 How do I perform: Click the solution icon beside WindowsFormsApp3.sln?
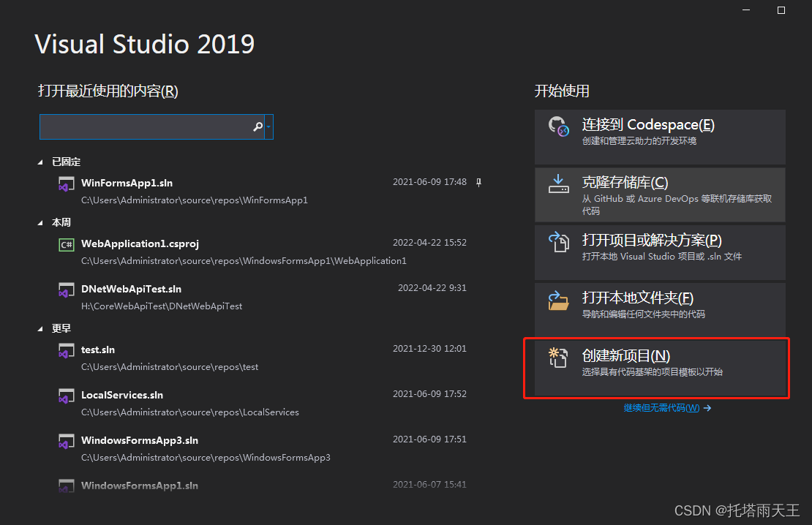(x=66, y=441)
